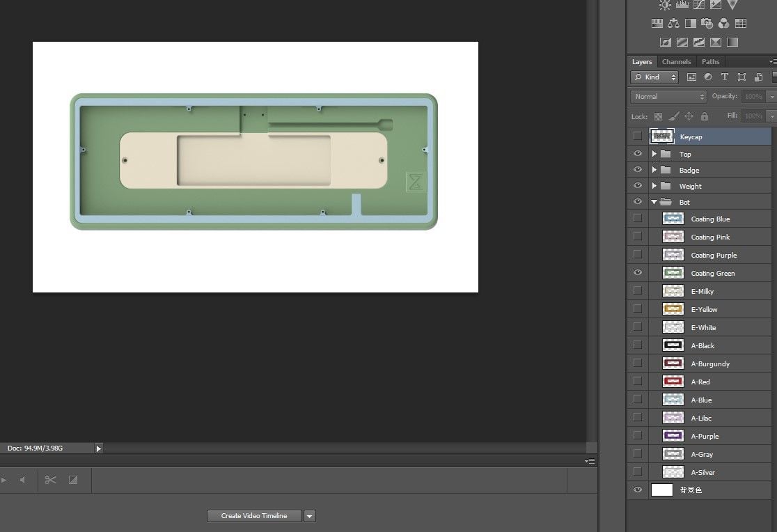Screen dimensions: 777x532
Task: Add a Vibrance adjustment
Action: point(732,4)
